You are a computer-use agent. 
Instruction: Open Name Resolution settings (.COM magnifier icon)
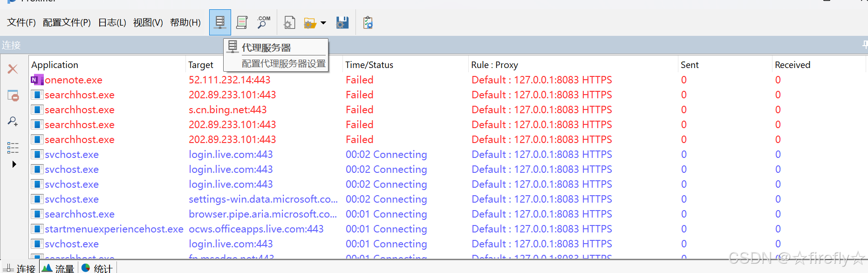[264, 22]
